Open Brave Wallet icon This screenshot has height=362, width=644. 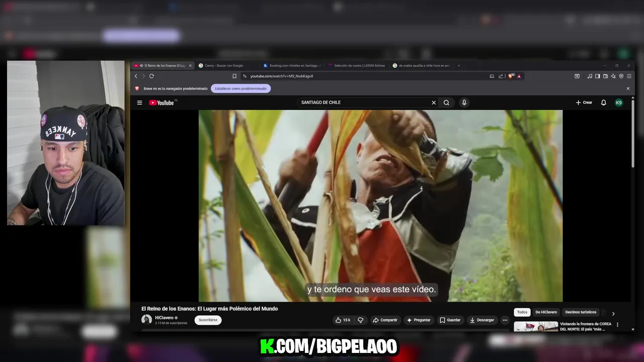605,76
